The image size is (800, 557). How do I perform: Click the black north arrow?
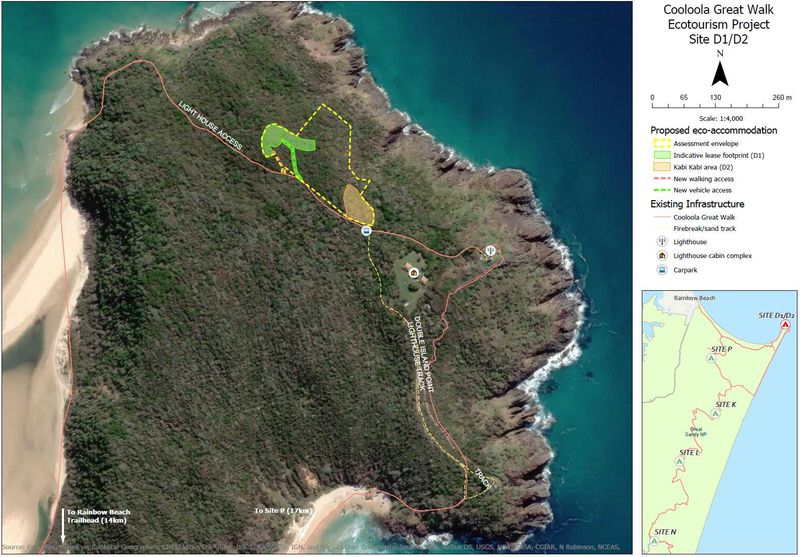click(x=719, y=73)
